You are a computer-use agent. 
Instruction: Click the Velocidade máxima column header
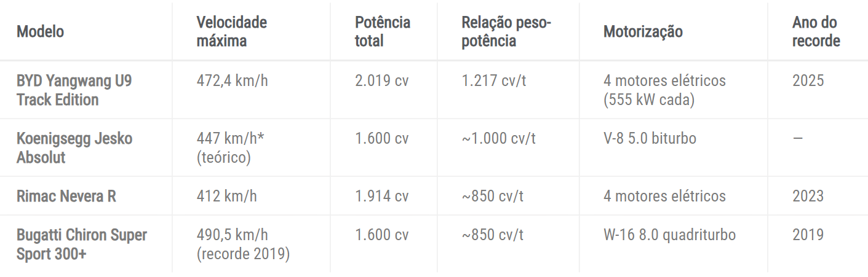pos(231,31)
